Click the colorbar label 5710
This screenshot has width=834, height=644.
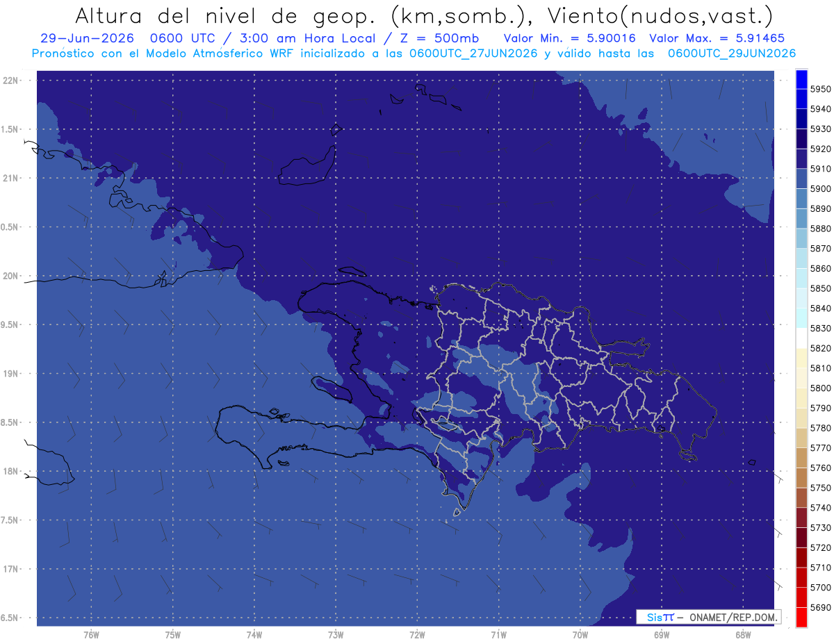pos(820,568)
